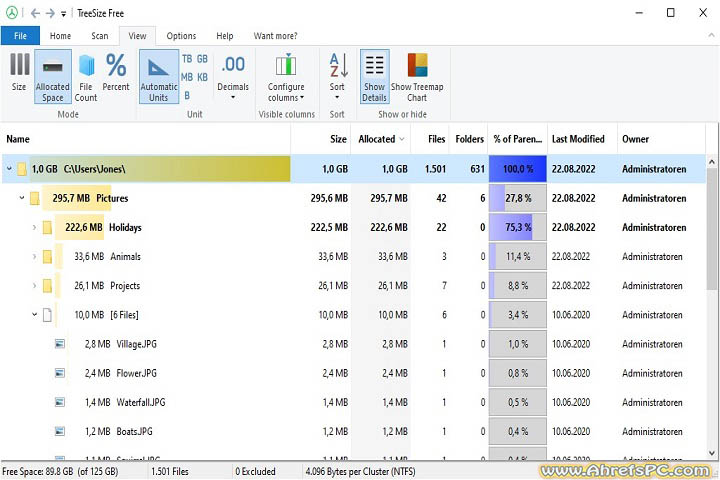Click '0 Excluded' in the status bar
The width and height of the screenshot is (720, 480).
[x=255, y=472]
